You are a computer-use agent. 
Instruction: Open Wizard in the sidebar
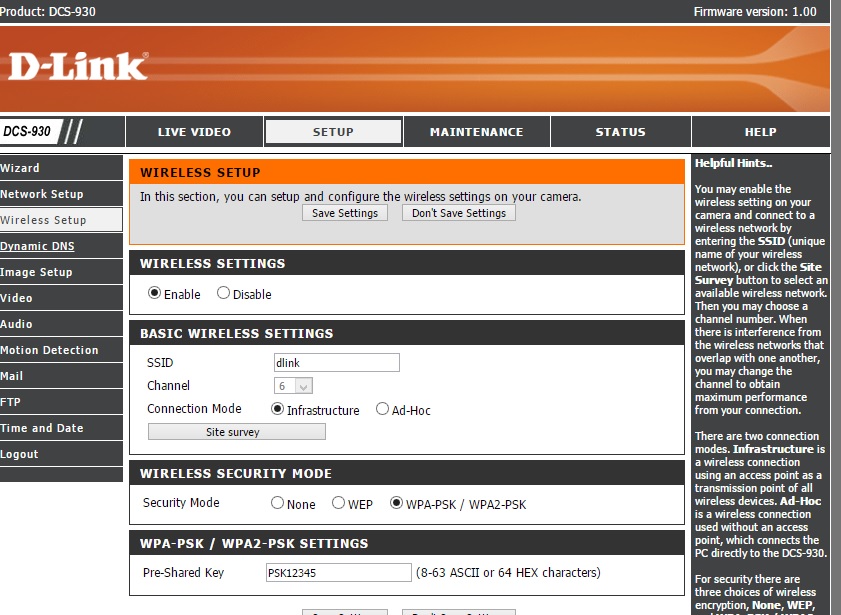[x=61, y=168]
